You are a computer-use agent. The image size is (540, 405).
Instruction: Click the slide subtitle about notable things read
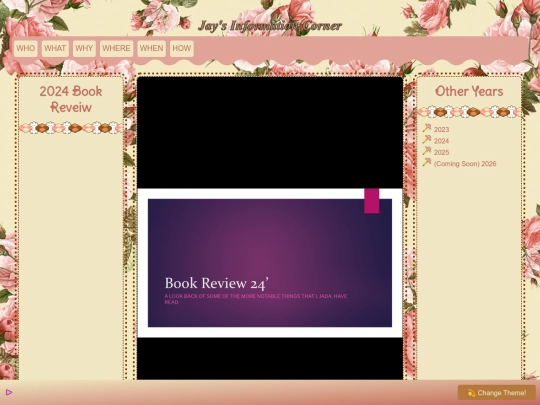click(256, 299)
